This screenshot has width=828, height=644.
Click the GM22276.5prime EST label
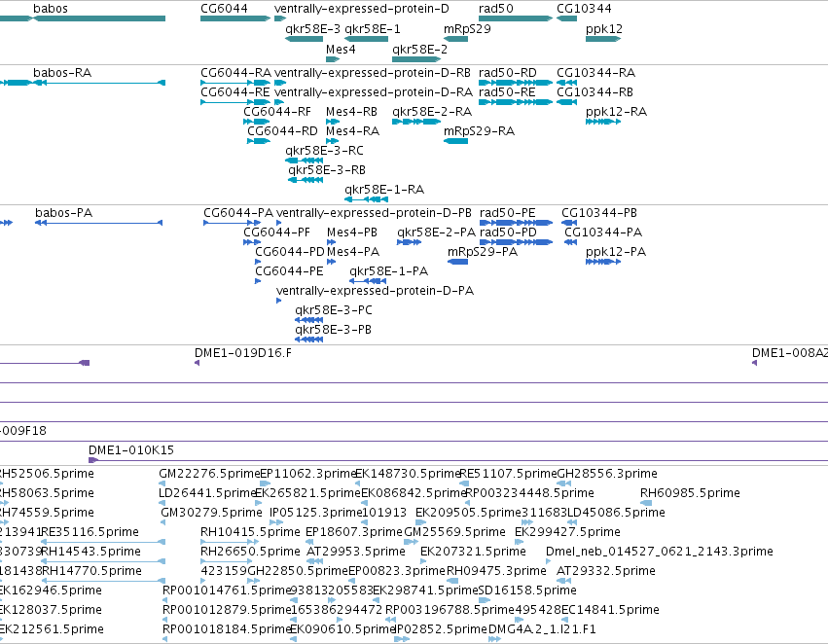coord(209,474)
